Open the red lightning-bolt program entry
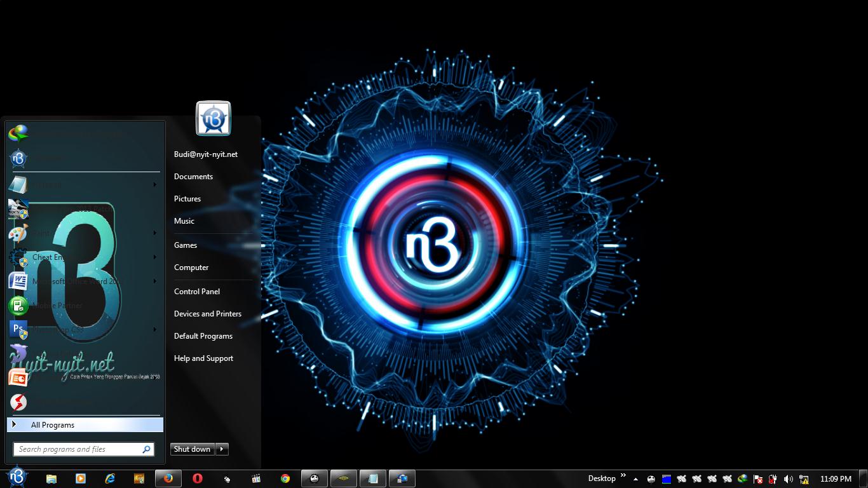Image resolution: width=868 pixels, height=488 pixels. click(85, 402)
